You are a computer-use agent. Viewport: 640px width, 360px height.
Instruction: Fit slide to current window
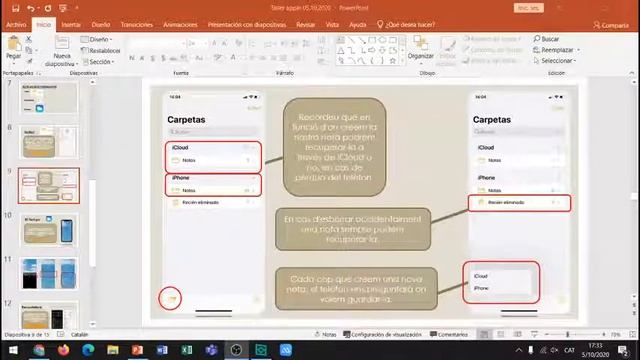coord(633,334)
